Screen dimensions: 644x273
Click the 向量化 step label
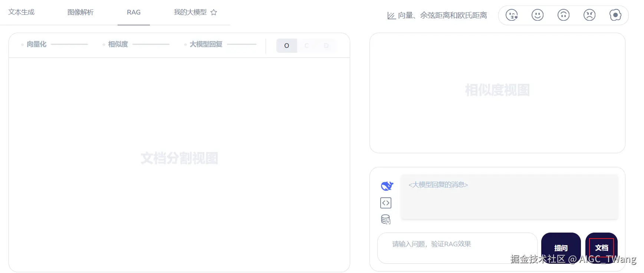36,44
